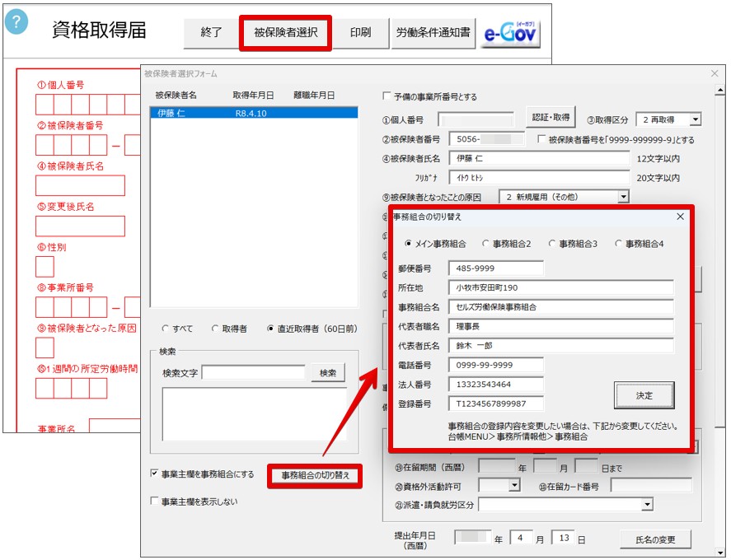731x560 pixels.
Task: Select the メイン事務組合 radio button
Action: pos(410,244)
